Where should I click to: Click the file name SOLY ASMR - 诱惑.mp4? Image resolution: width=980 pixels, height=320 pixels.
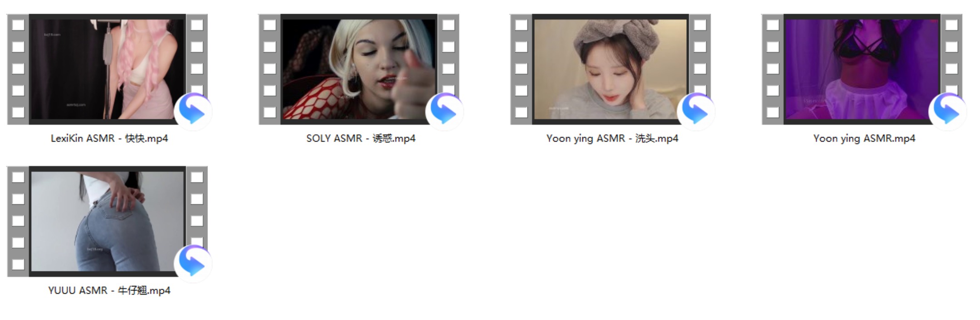(361, 138)
